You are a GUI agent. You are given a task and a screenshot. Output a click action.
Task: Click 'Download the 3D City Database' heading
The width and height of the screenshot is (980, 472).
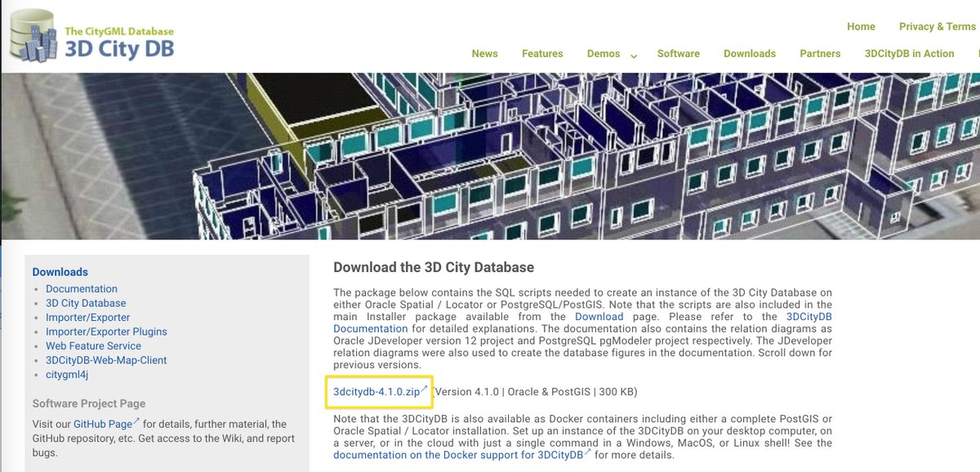[434, 267]
